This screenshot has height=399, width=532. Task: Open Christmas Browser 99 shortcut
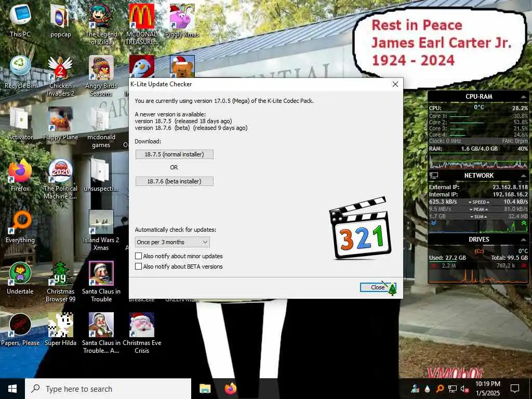click(60, 282)
